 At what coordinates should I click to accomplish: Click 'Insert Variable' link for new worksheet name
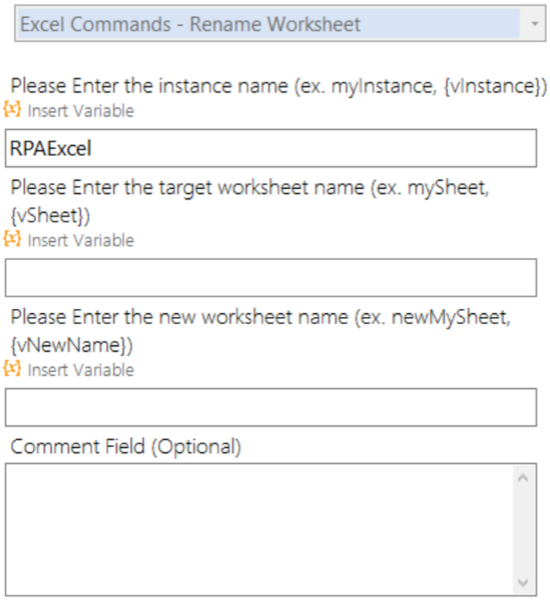(81, 370)
